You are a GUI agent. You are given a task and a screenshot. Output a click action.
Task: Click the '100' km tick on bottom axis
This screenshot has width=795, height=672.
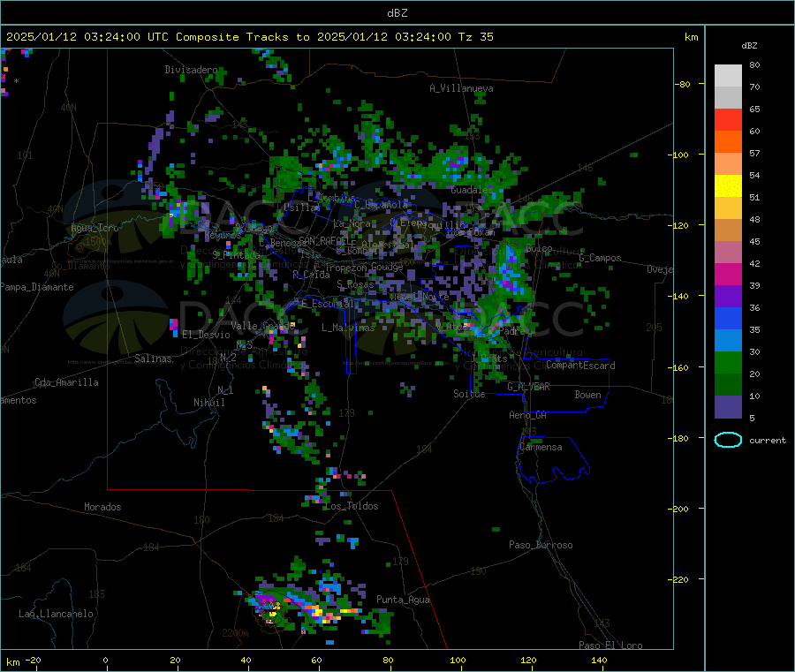pyautogui.click(x=458, y=660)
